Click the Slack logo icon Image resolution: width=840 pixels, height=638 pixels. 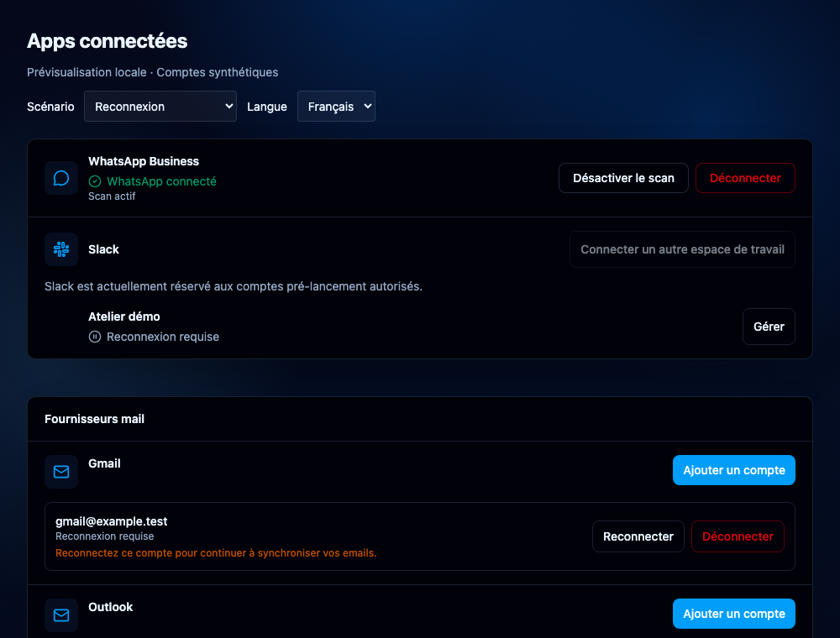tap(61, 249)
